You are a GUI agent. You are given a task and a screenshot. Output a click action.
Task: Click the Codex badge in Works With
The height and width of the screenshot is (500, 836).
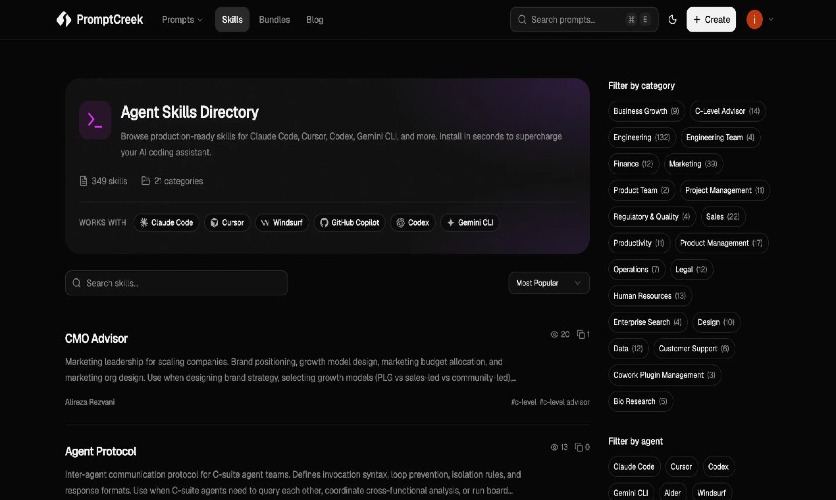[412, 223]
